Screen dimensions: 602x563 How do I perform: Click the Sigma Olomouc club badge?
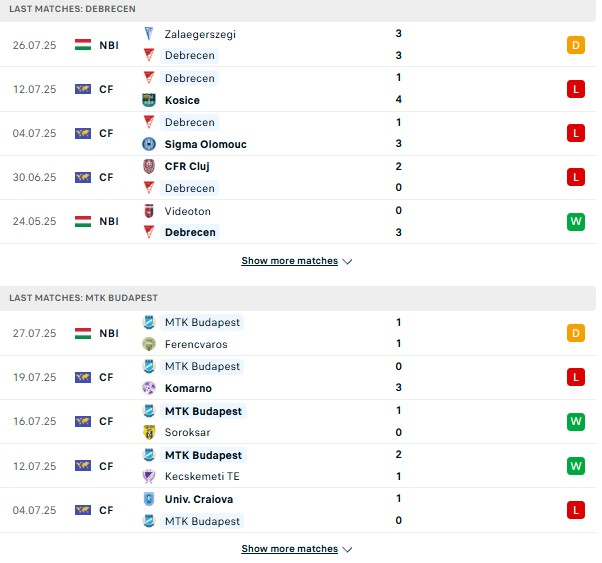pyautogui.click(x=149, y=144)
